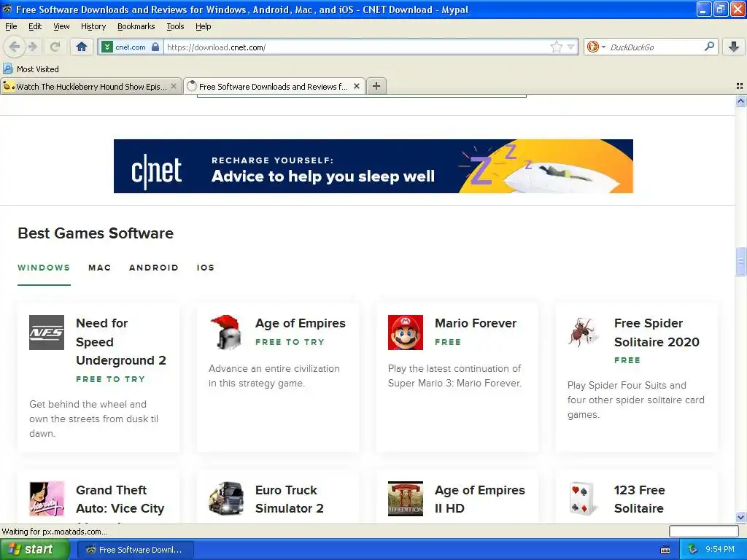
Task: Go back using the browser Back arrow
Action: (x=14, y=47)
